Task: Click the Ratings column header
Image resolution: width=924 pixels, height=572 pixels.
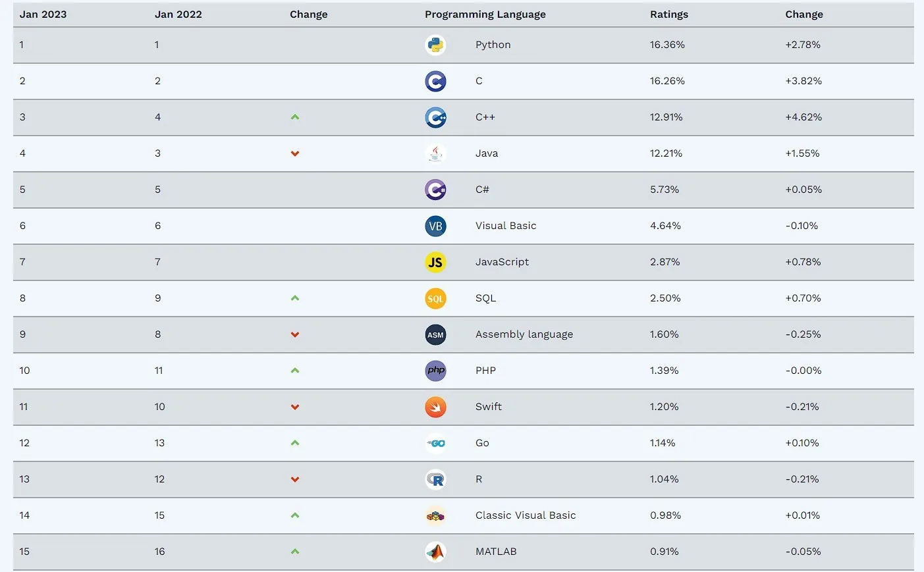Action: (x=668, y=14)
